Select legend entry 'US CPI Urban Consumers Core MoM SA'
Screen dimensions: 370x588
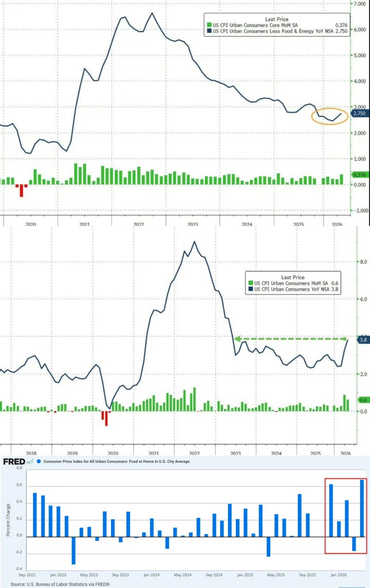[255, 25]
